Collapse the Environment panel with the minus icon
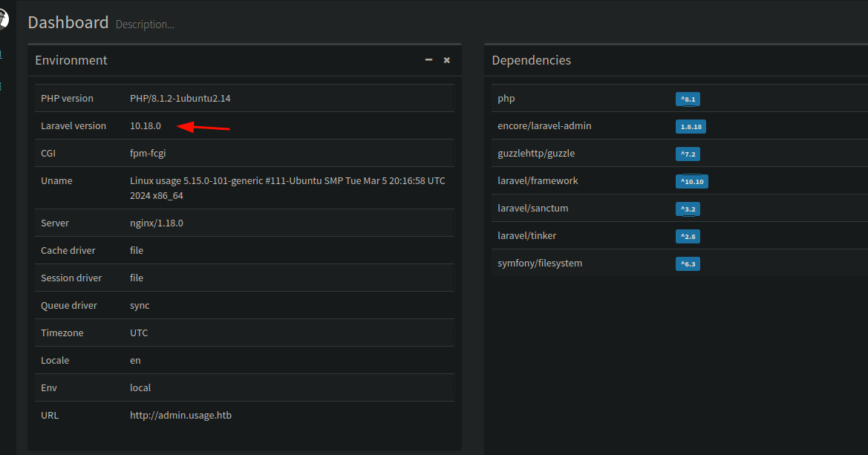This screenshot has width=868, height=455. 428,60
